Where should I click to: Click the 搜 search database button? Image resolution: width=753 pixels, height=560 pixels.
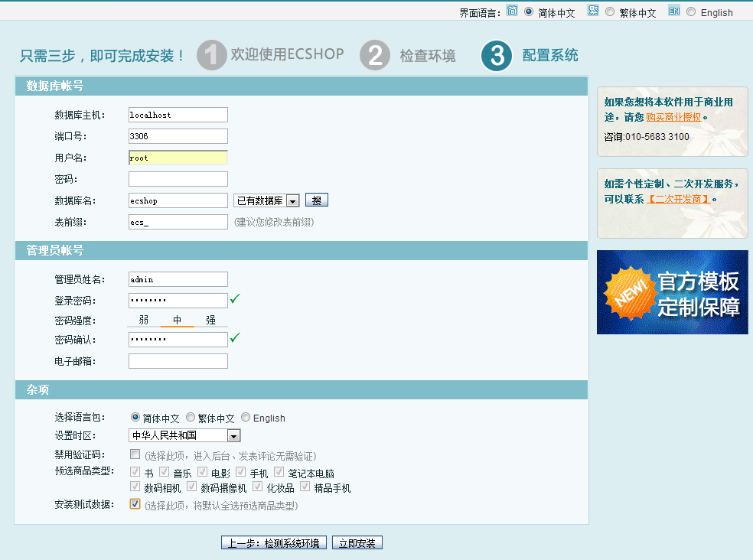[317, 200]
